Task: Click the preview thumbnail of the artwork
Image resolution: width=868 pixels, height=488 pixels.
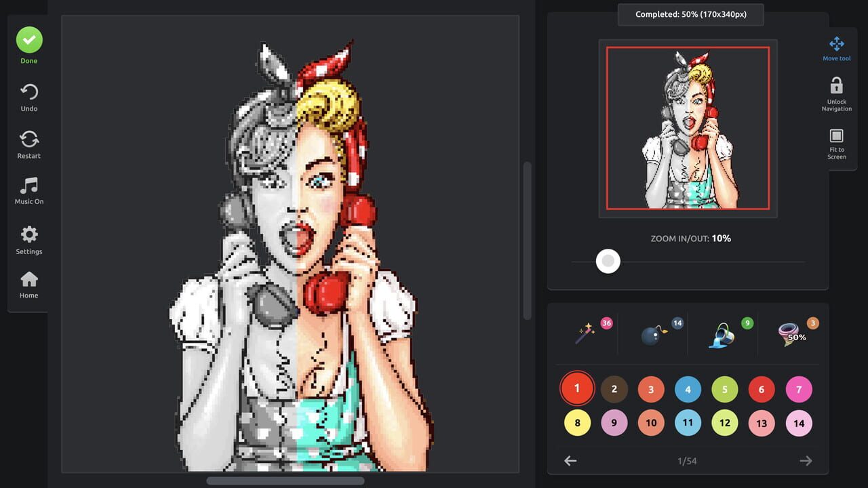Action: pos(688,128)
